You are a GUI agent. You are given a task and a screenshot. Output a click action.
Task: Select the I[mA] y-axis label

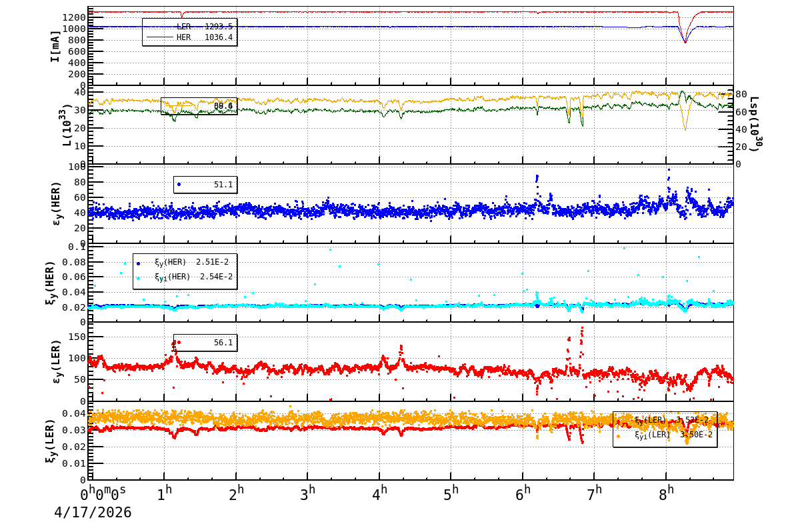(x=55, y=46)
